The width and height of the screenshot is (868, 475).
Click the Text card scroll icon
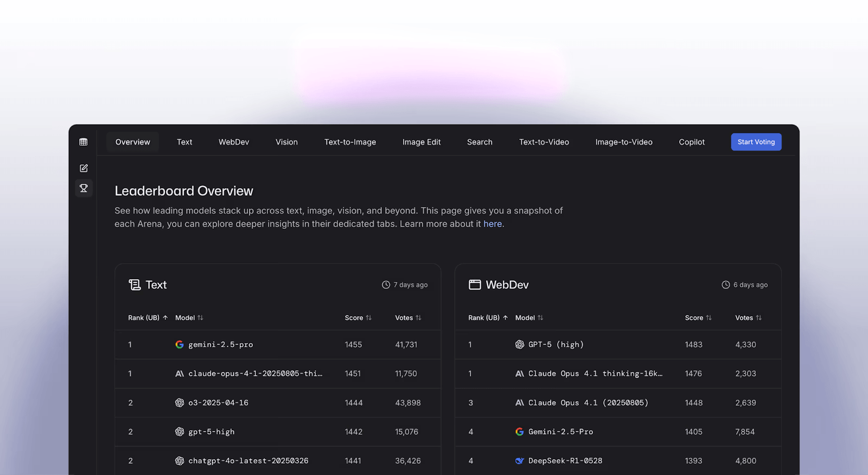[x=135, y=285]
